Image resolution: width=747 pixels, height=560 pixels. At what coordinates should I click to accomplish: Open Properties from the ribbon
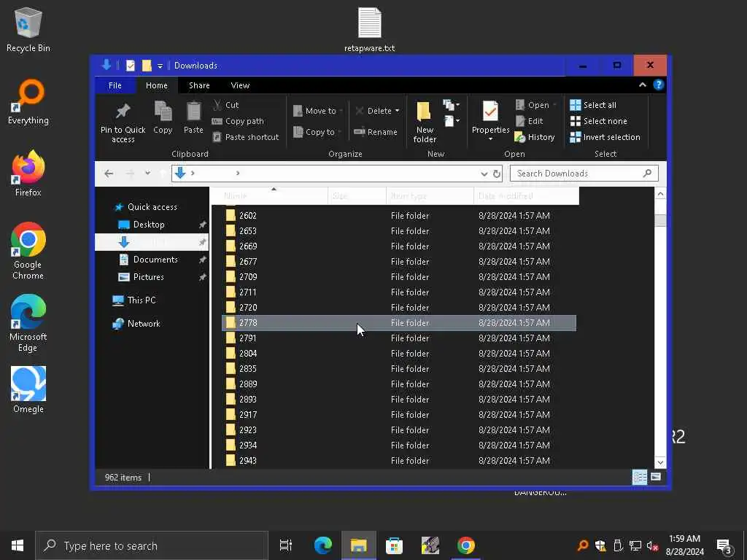click(x=490, y=122)
